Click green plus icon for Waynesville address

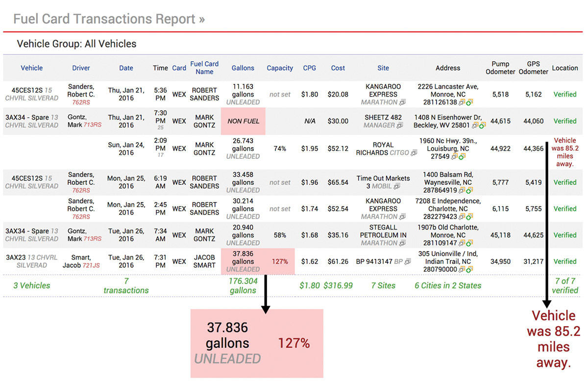tap(469, 190)
